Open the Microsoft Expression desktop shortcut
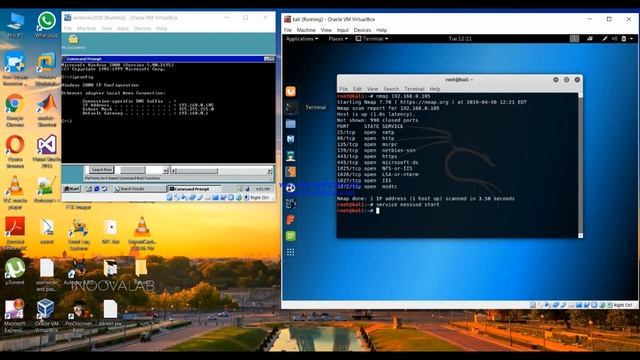This screenshot has width=640, height=360. (x=15, y=315)
